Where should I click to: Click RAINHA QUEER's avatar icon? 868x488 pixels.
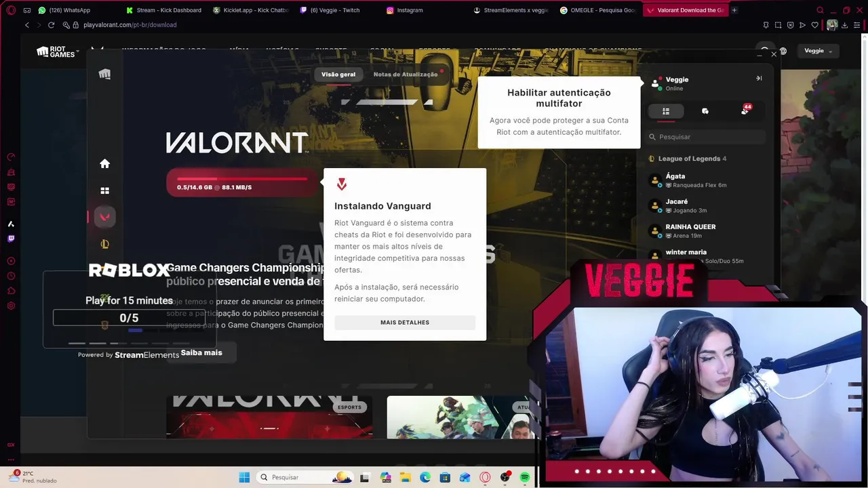click(655, 231)
